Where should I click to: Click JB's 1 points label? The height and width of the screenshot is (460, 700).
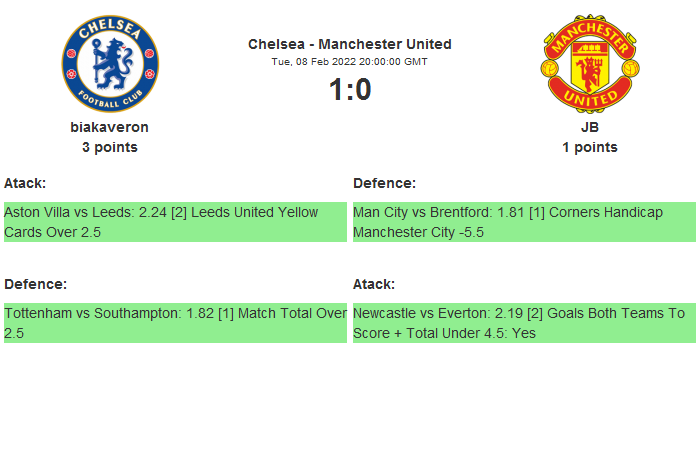coord(589,147)
